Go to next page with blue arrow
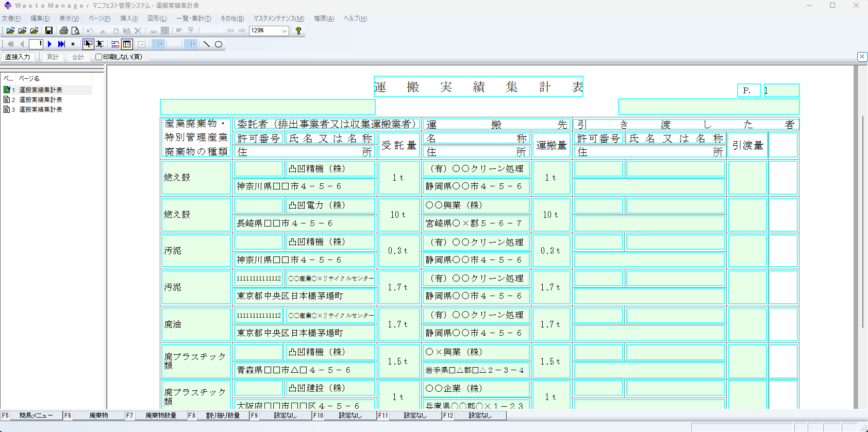The image size is (868, 432). [50, 44]
